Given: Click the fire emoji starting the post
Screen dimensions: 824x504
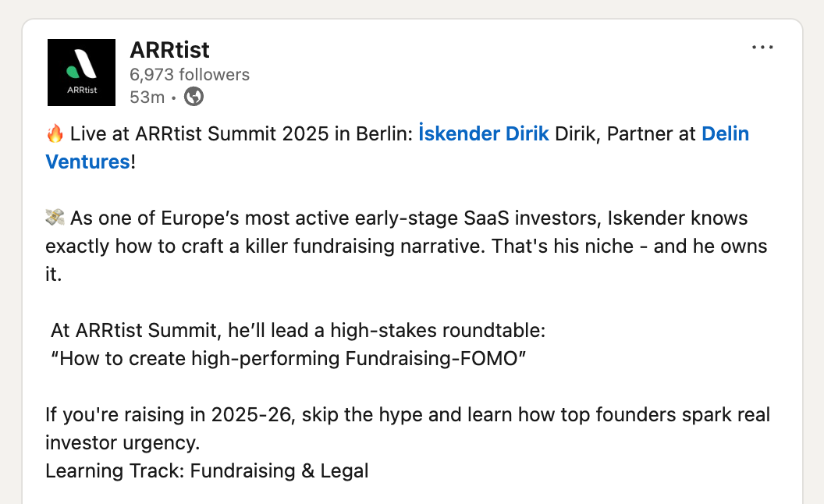Looking at the screenshot, I should (x=55, y=133).
